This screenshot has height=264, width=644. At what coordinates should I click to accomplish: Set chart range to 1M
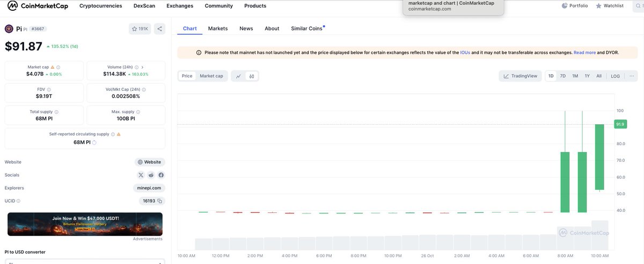[575, 76]
